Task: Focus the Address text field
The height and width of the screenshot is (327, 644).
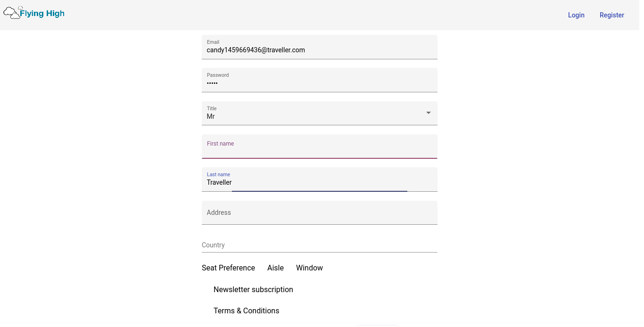Action: click(320, 213)
